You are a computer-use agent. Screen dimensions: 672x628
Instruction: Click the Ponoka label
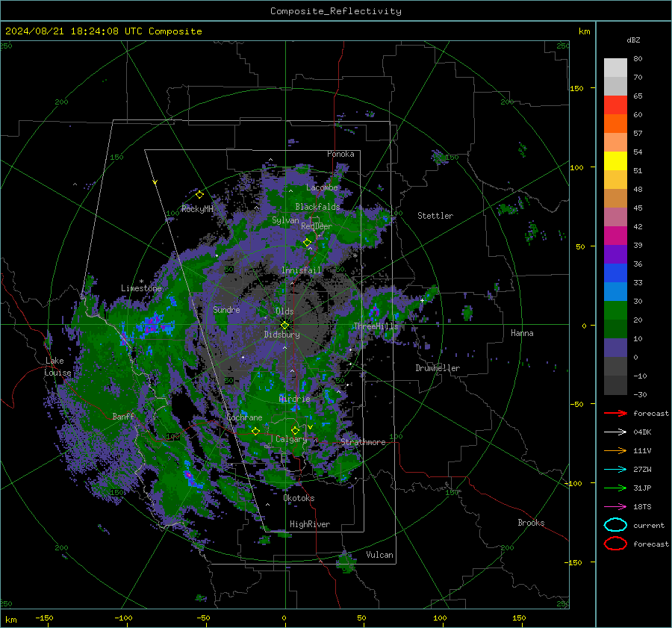(x=340, y=154)
